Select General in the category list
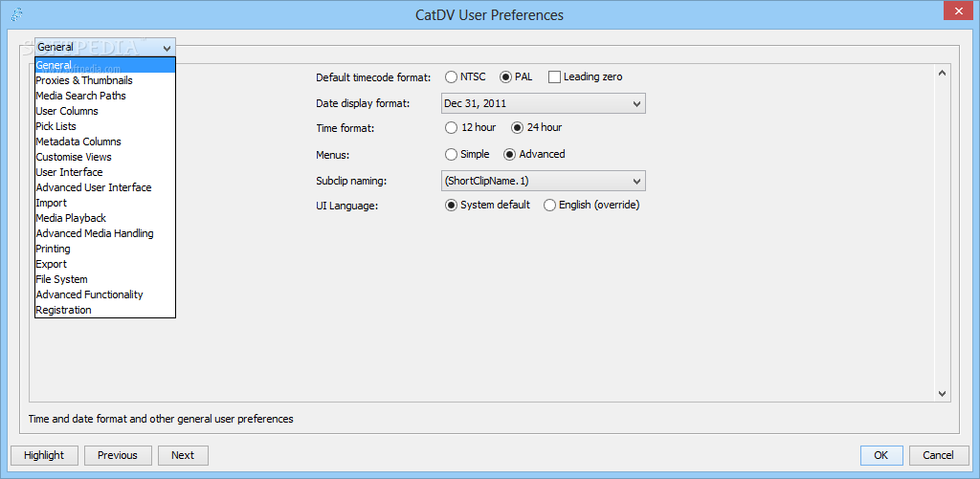Image resolution: width=980 pixels, height=479 pixels. click(105, 65)
